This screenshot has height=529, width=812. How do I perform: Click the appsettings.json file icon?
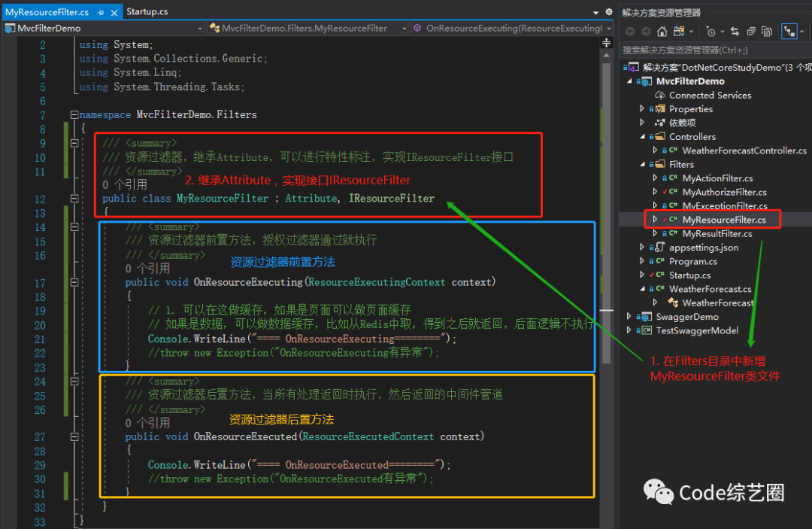click(x=660, y=247)
